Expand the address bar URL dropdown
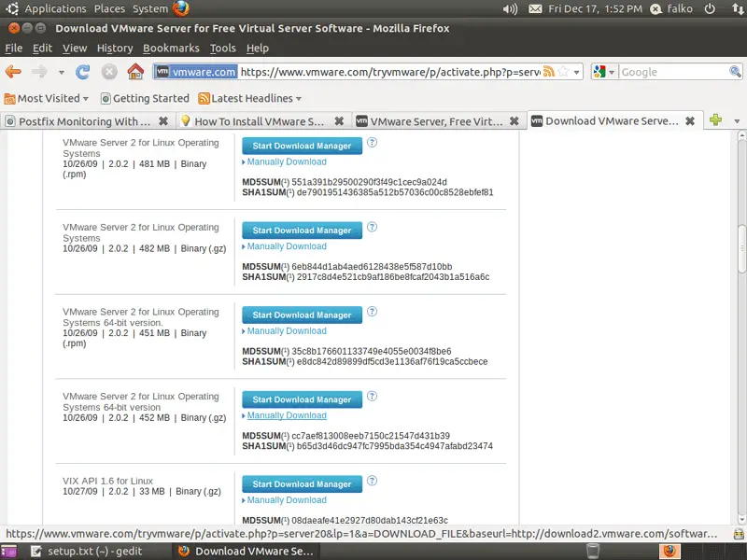Viewport: 747px width, 560px height. coord(576,73)
